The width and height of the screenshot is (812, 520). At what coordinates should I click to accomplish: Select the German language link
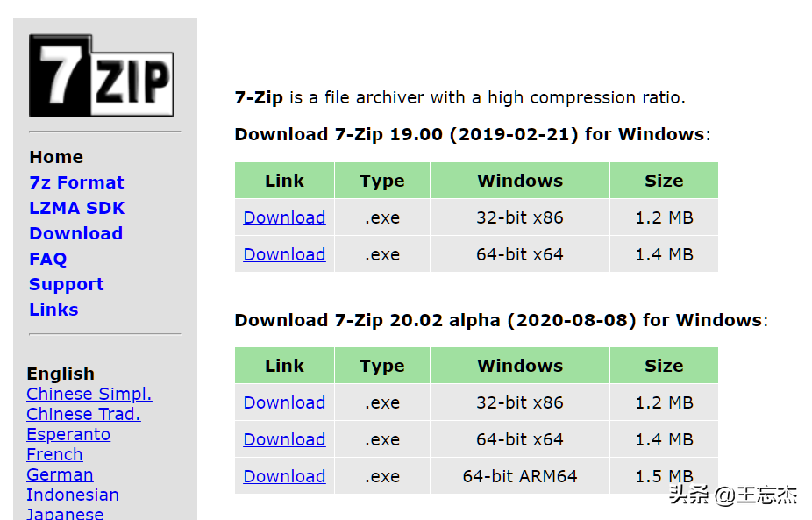[x=61, y=475]
